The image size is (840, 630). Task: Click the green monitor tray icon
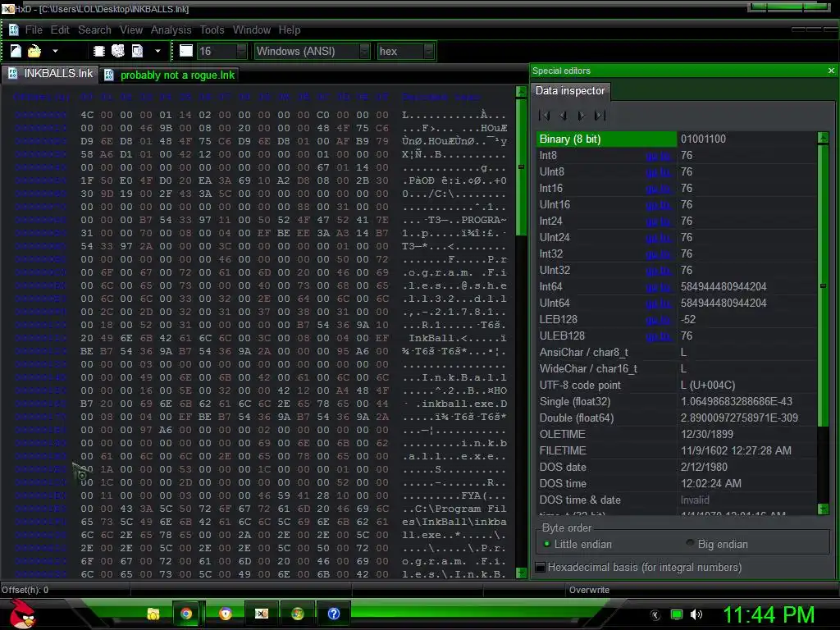[x=677, y=614]
